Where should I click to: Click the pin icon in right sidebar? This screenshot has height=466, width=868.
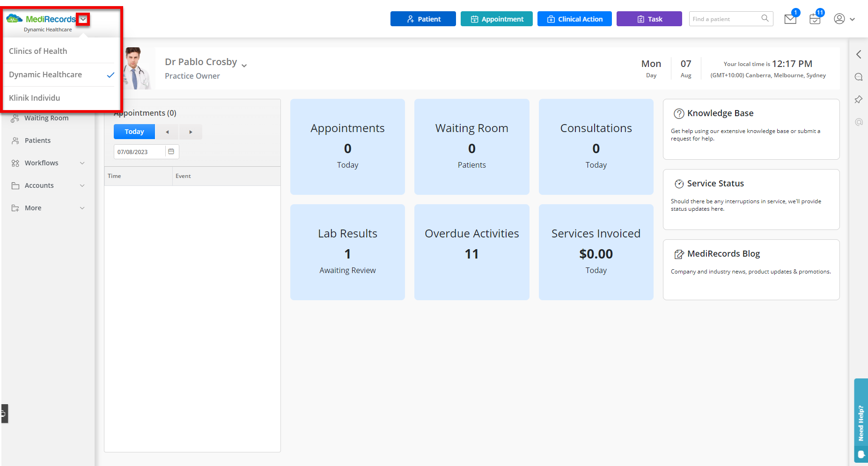(x=859, y=99)
